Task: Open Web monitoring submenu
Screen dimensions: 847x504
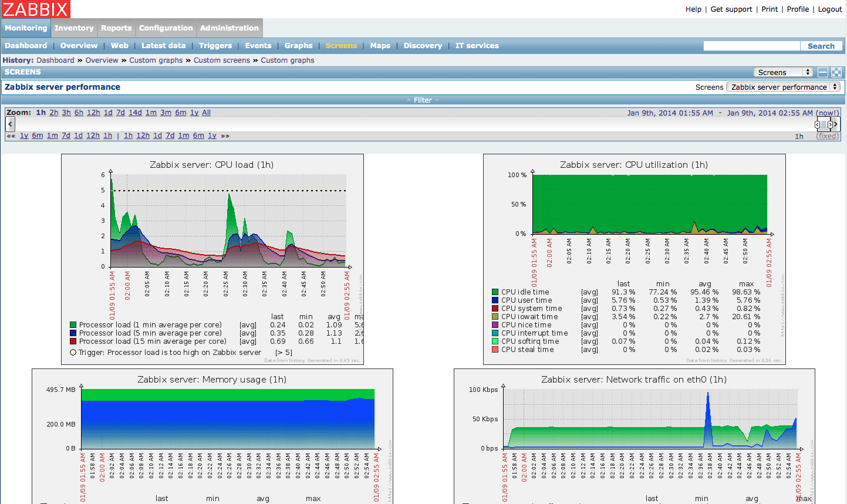Action: point(119,46)
